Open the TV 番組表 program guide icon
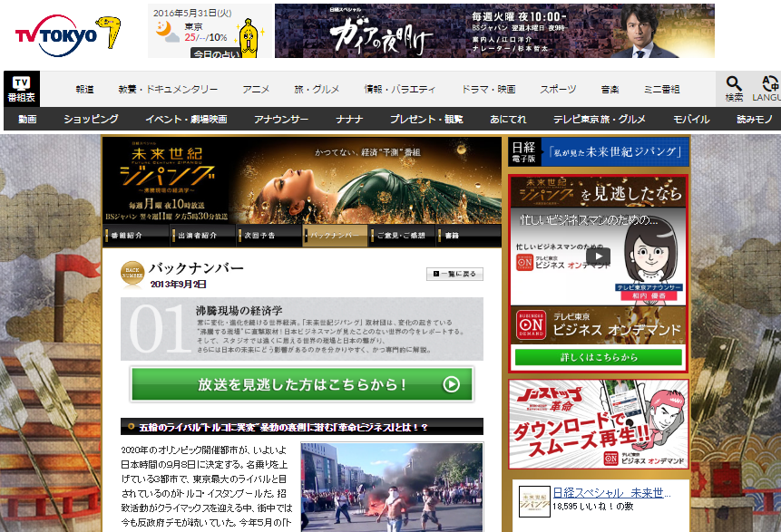The width and height of the screenshot is (781, 532). click(x=22, y=89)
